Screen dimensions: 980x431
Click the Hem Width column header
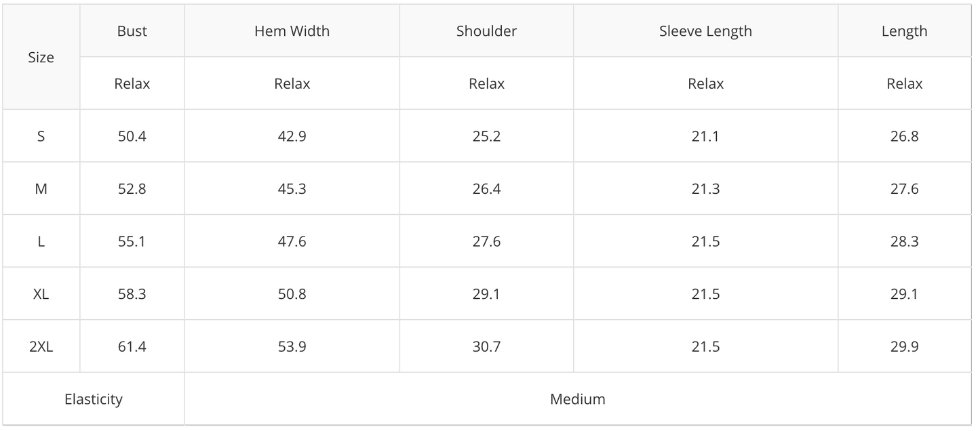click(x=292, y=31)
